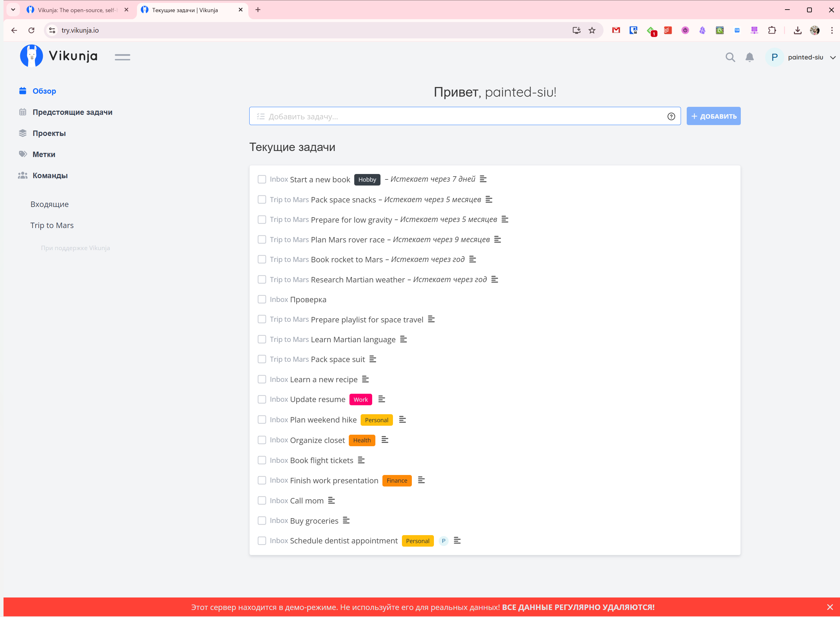Open the notifications bell
Image resolution: width=840 pixels, height=617 pixels.
749,57
